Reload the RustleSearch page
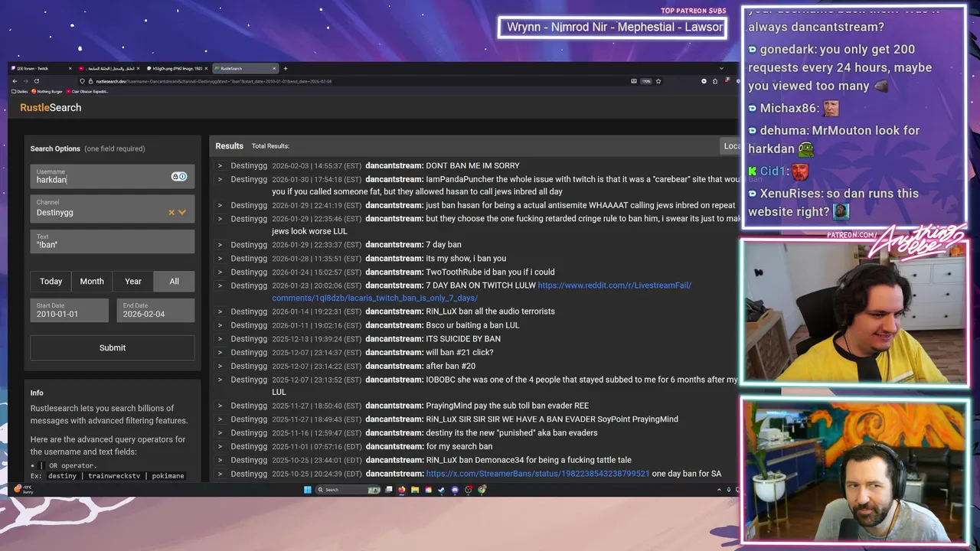 coord(36,81)
